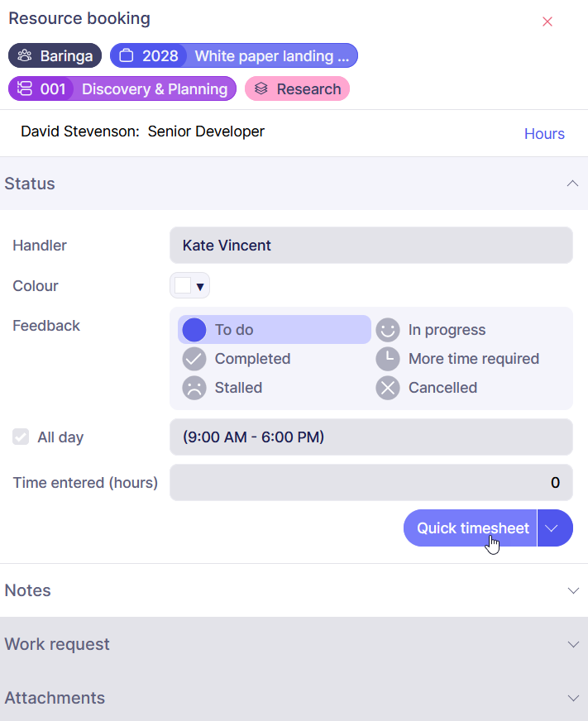Select the checkmark Completed icon

pos(194,359)
